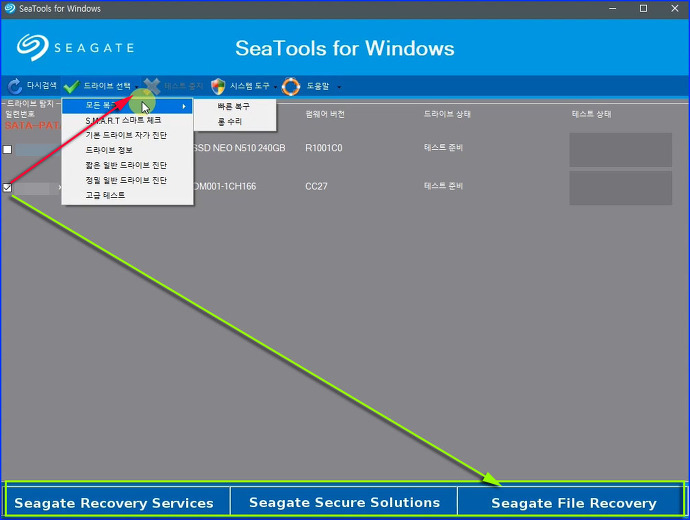Minimize the SeaTools window

click(613, 8)
